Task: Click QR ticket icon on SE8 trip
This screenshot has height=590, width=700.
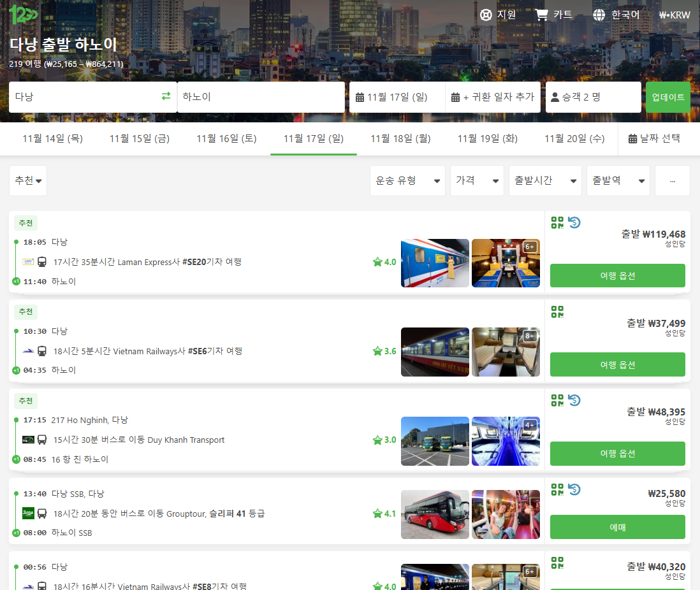Action: (x=557, y=563)
